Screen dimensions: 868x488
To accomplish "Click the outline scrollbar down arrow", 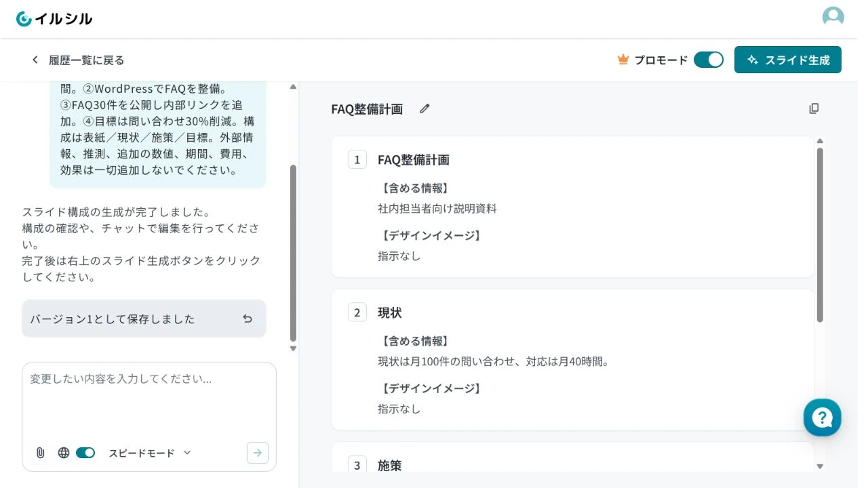I will coord(820,466).
